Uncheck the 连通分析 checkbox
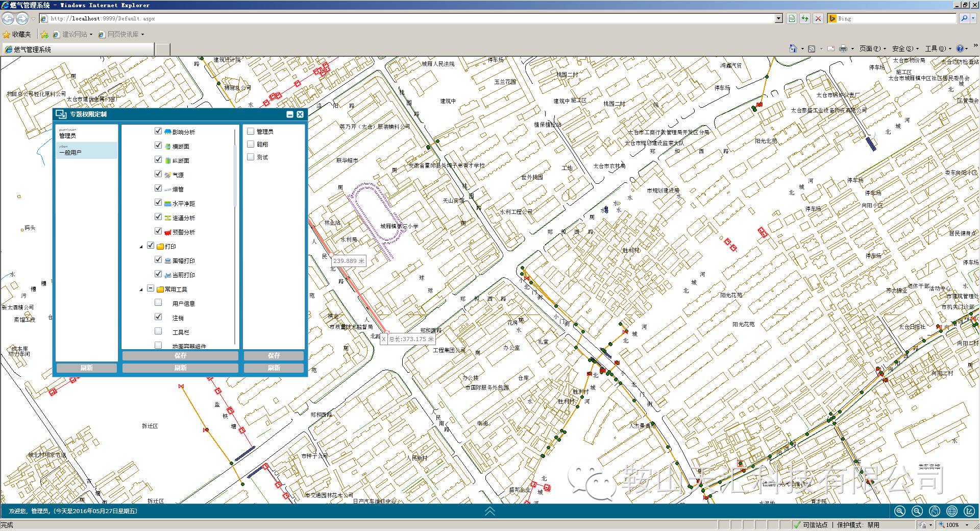 pos(158,217)
